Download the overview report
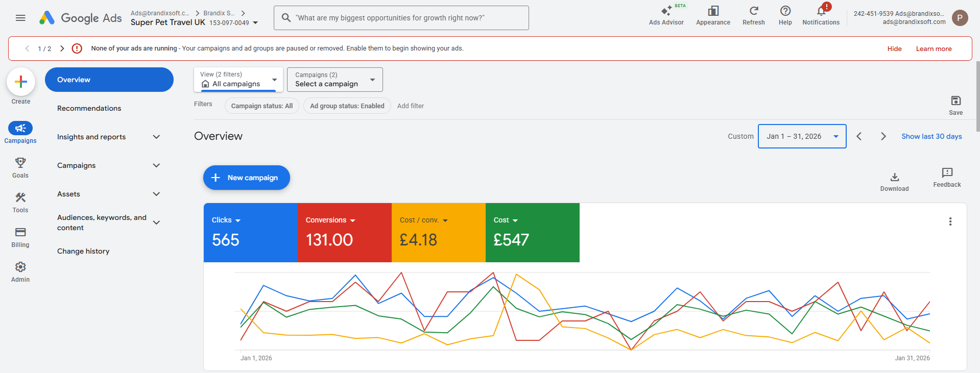The image size is (980, 373). (x=894, y=181)
